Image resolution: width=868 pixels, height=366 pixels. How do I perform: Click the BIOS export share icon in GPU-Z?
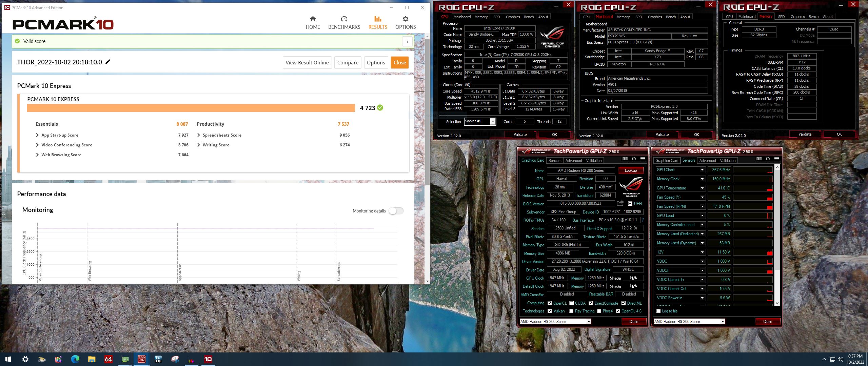[620, 203]
